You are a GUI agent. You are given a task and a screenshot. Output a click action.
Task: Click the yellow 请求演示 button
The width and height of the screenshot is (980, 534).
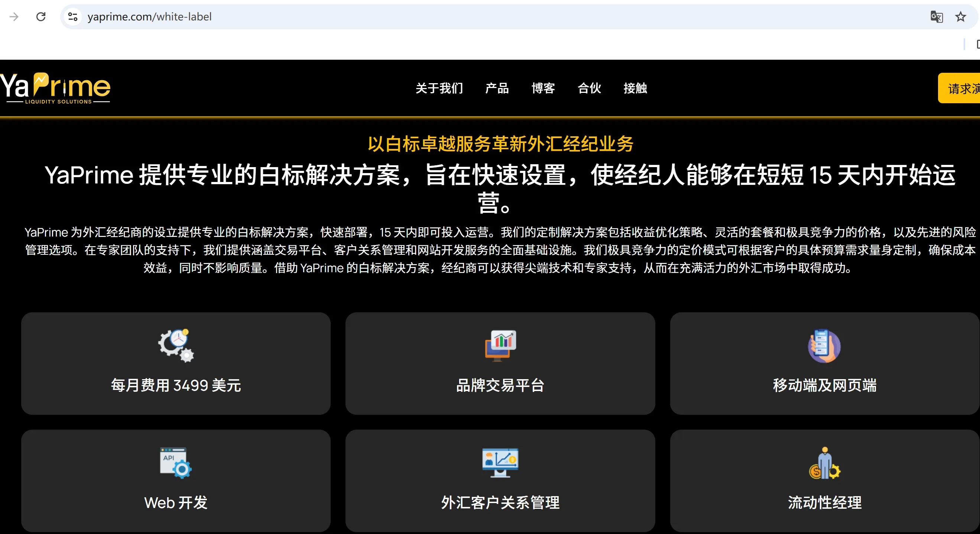coord(959,88)
